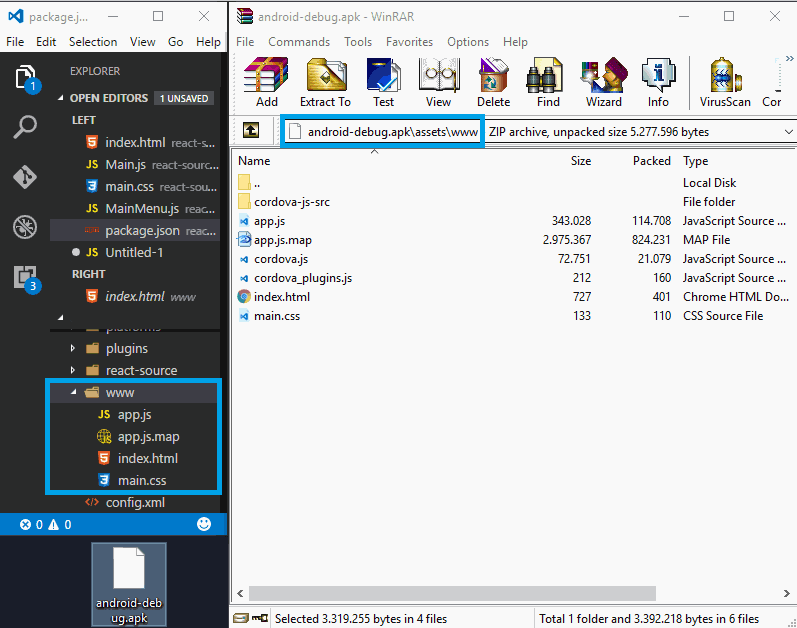Click the Test archive toolbar icon
This screenshot has width=797, height=628.
coord(383,82)
